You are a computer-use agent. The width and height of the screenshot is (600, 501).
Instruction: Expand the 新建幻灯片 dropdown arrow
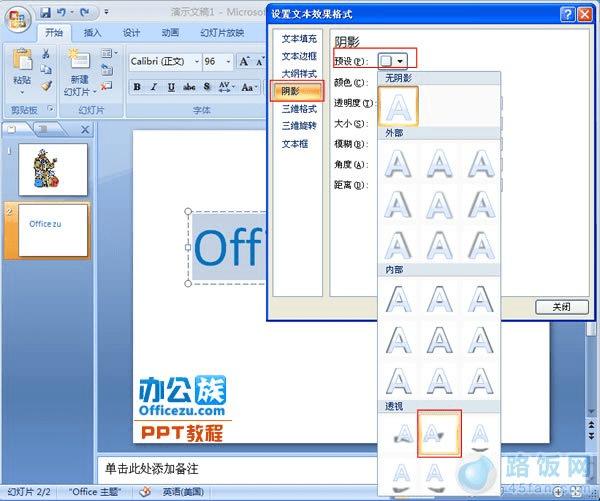[94, 92]
